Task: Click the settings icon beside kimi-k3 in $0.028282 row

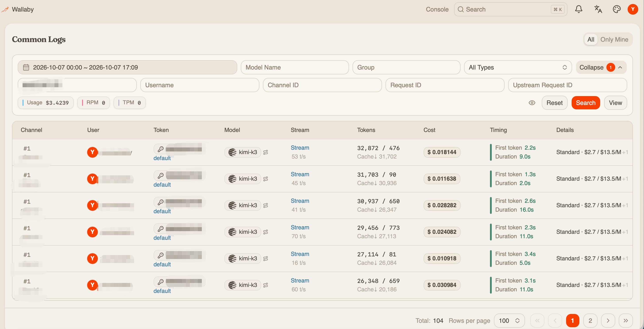Action: 266,205
